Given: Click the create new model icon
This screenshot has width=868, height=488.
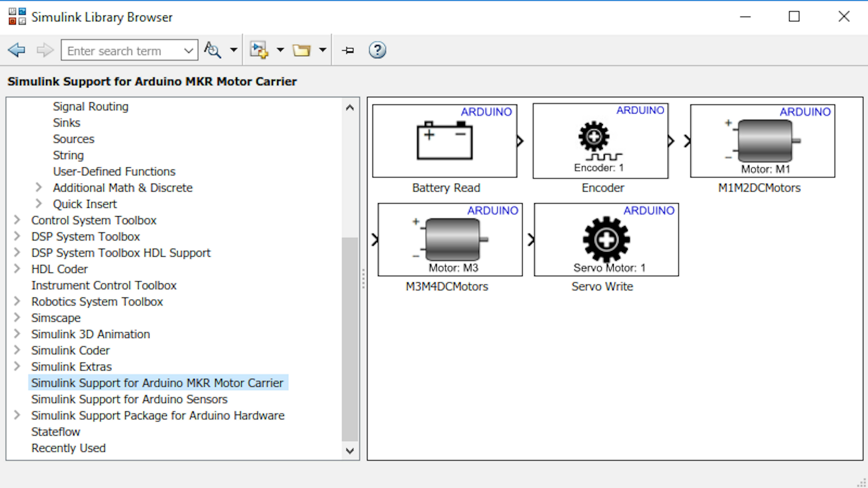Looking at the screenshot, I should click(259, 50).
